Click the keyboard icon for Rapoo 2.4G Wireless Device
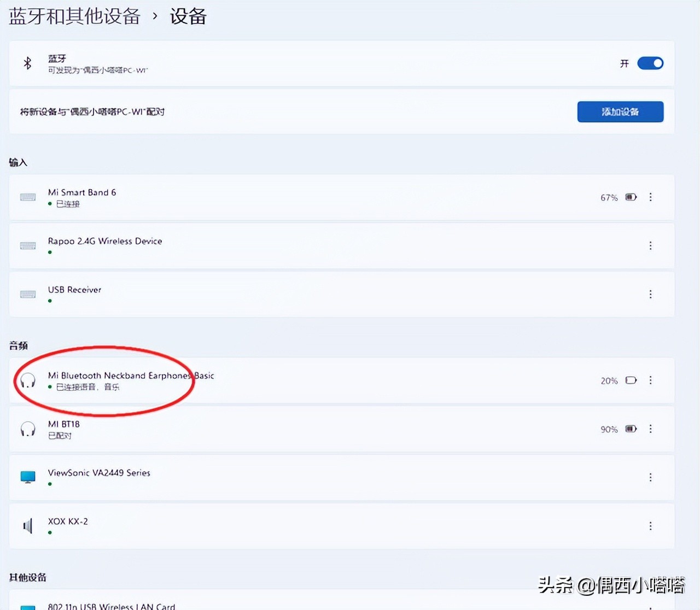This screenshot has height=610, width=700. pos(27,245)
